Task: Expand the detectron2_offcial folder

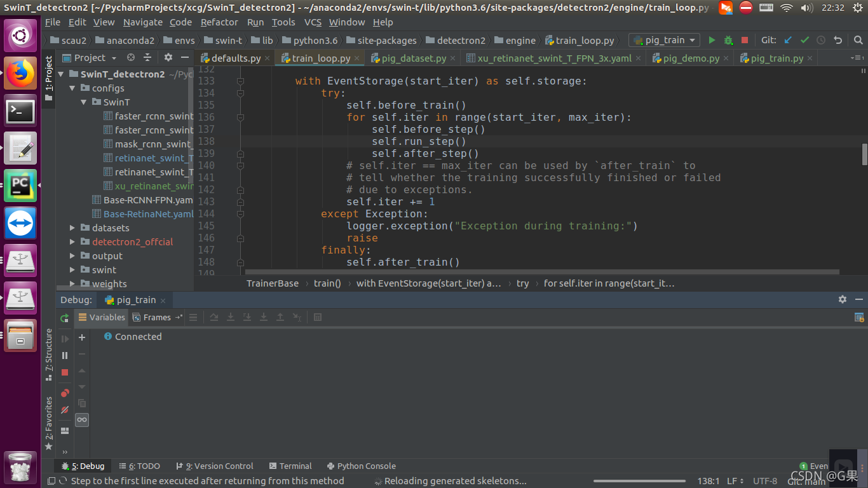Action: (72, 242)
